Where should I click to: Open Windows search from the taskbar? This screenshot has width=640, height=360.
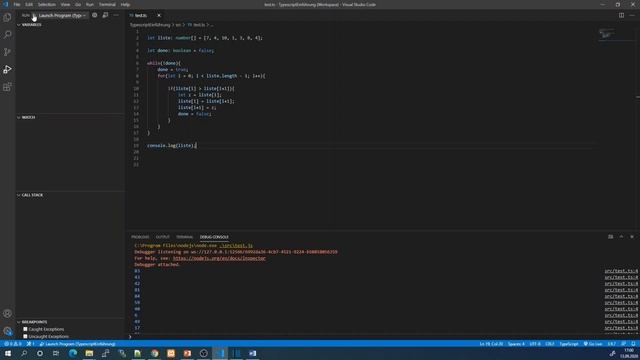pyautogui.click(x=24, y=353)
